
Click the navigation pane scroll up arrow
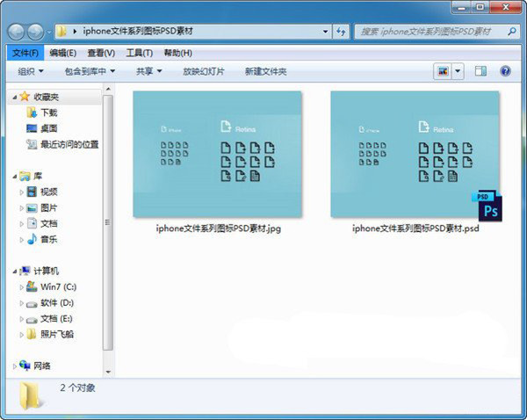(x=108, y=89)
